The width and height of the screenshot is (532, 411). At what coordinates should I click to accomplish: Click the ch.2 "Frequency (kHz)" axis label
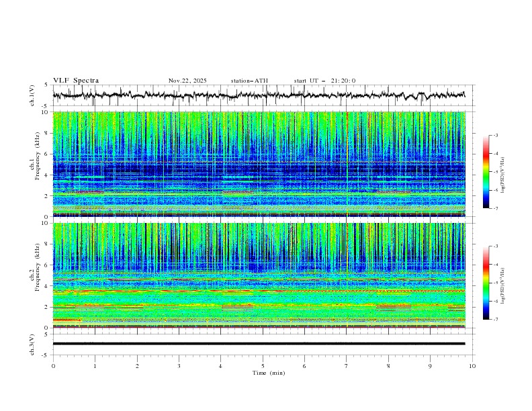click(38, 267)
